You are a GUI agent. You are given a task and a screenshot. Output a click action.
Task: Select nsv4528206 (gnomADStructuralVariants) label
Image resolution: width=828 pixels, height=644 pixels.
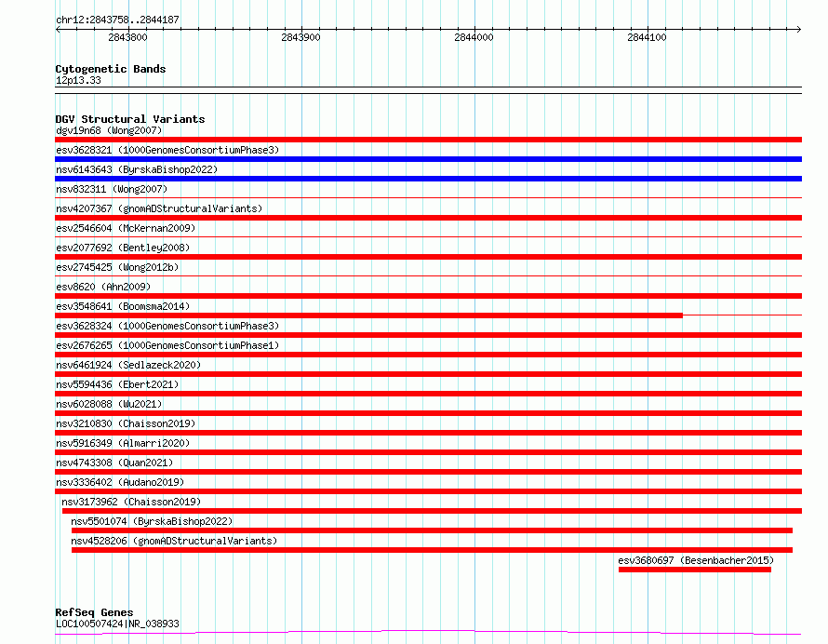point(174,541)
